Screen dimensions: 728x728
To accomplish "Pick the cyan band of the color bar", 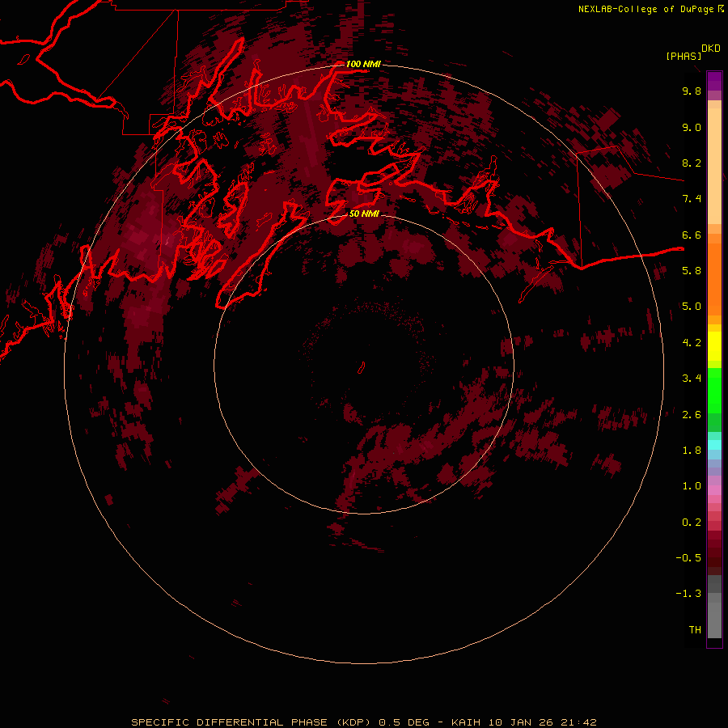I will (714, 445).
